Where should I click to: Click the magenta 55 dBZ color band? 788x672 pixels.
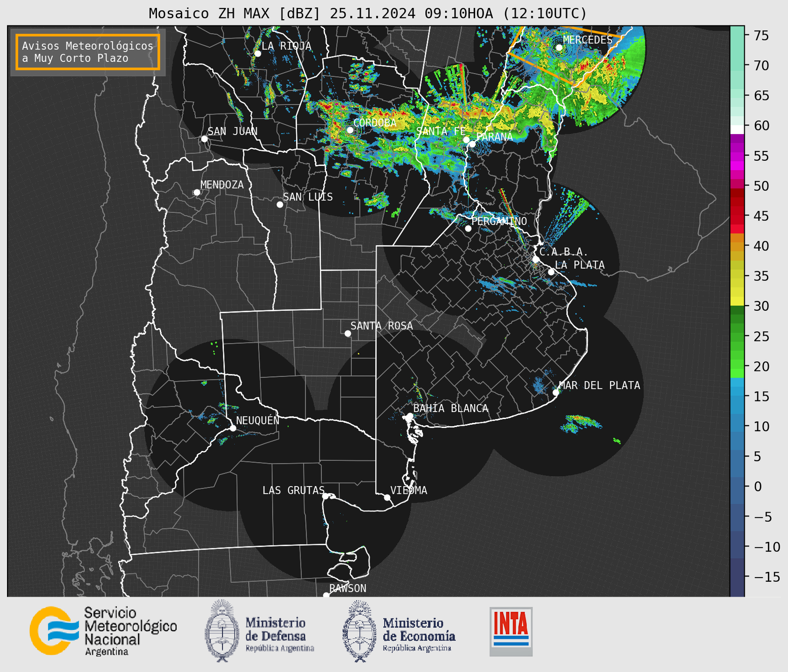click(737, 156)
